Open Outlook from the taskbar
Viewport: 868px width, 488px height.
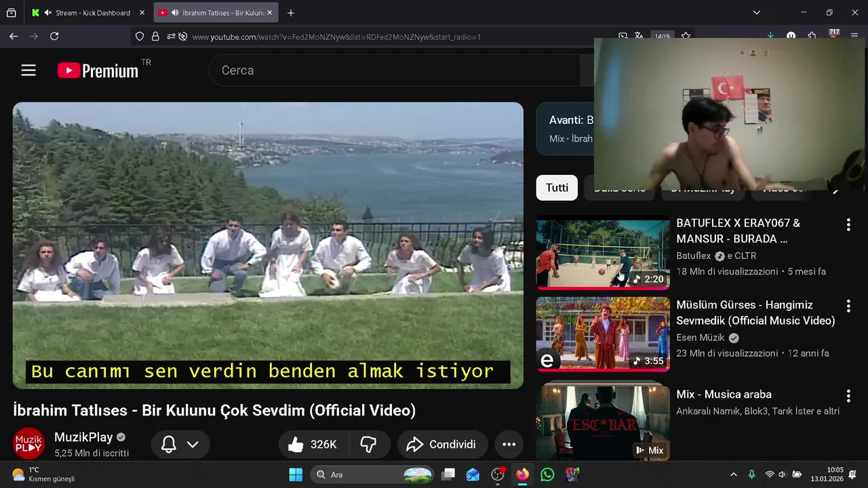pyautogui.click(x=473, y=474)
